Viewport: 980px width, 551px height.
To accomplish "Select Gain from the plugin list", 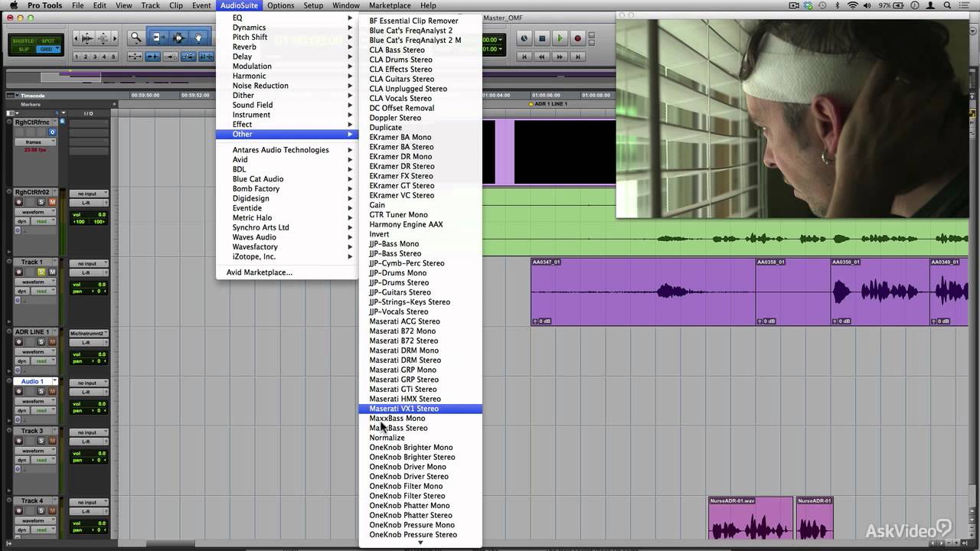I will 420,205.
